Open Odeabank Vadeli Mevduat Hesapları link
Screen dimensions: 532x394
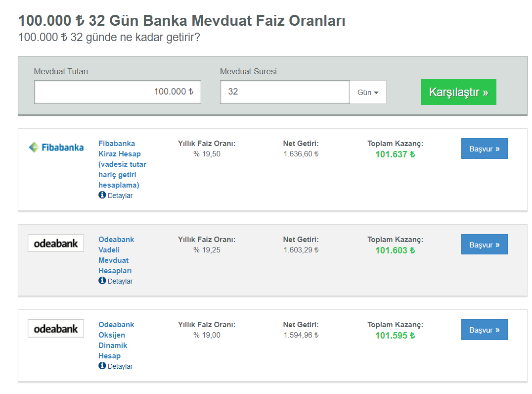(x=116, y=255)
